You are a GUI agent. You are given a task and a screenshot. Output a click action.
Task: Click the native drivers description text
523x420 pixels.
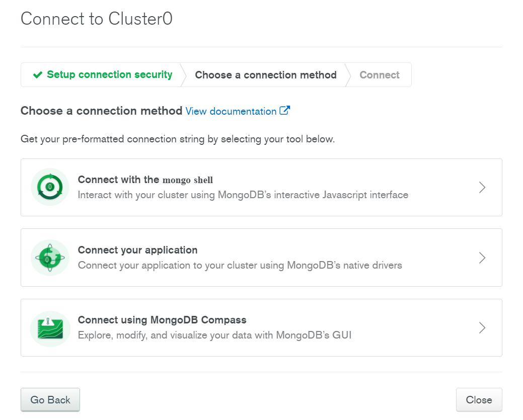240,265
